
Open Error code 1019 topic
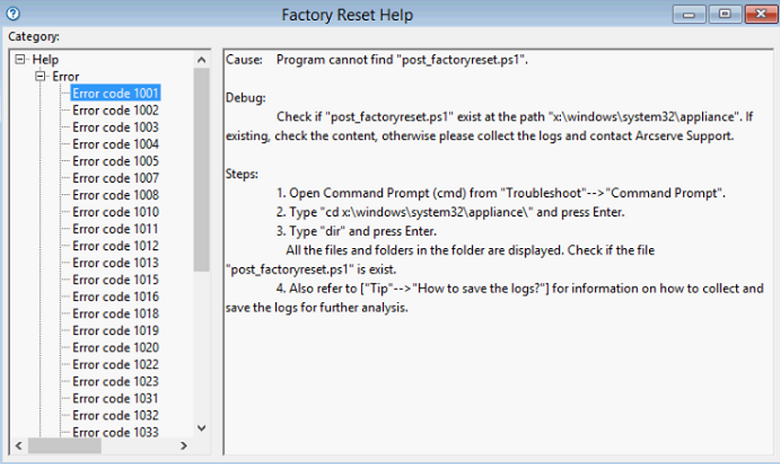[115, 330]
